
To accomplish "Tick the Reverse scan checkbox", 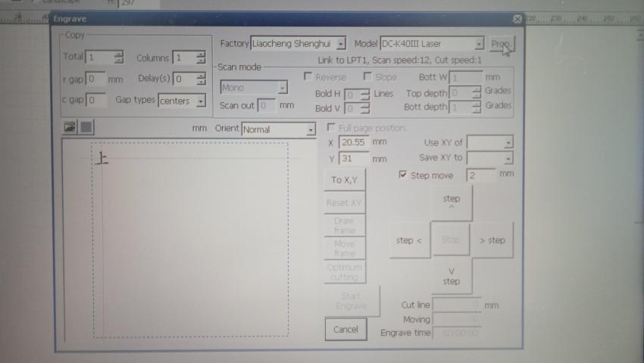I will tap(308, 77).
